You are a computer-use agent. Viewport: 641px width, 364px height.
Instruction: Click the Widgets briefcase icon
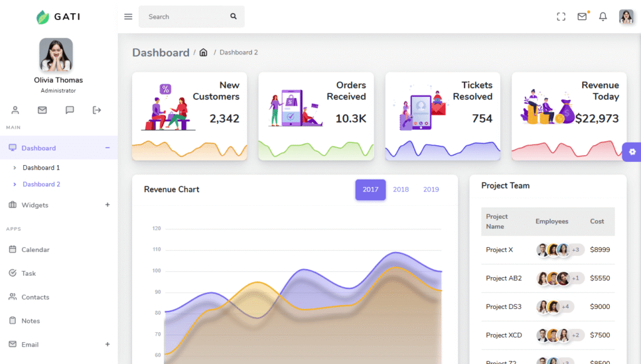(13, 205)
